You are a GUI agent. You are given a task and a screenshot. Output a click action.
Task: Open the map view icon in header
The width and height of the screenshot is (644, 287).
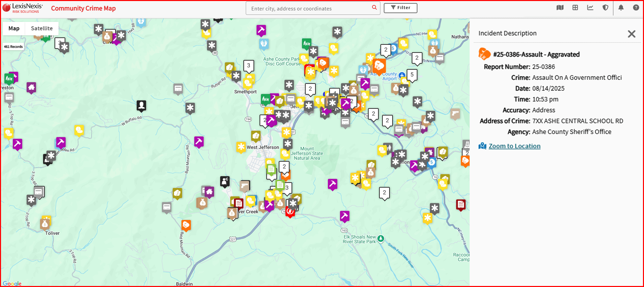(x=560, y=8)
